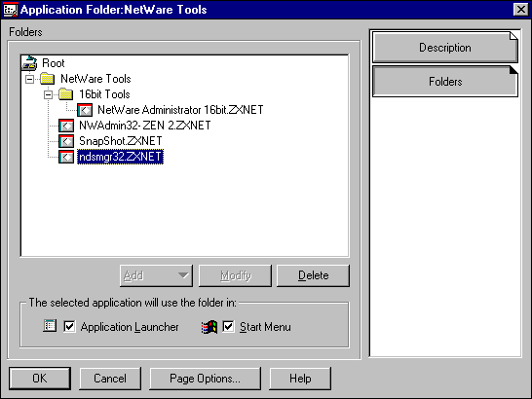Click the 16bit Tools folder icon
532x399 pixels.
point(66,94)
